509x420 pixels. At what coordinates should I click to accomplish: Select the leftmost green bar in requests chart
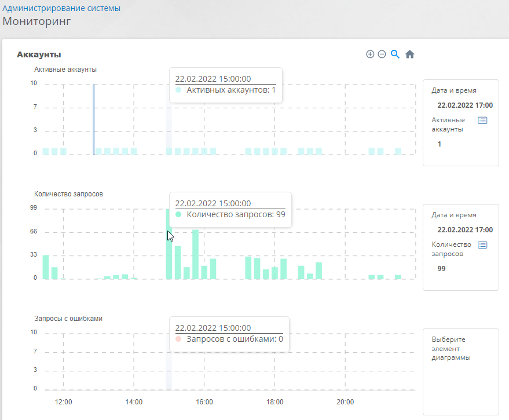click(46, 267)
